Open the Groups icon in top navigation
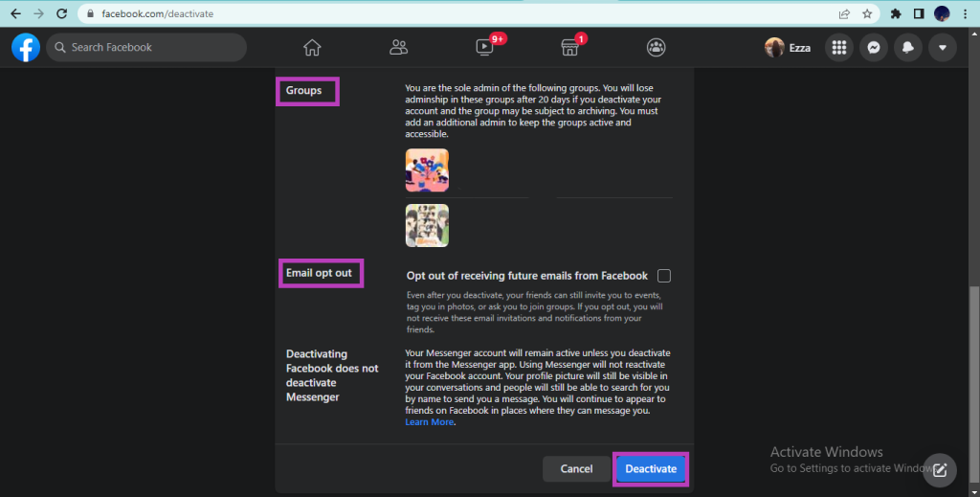The width and height of the screenshot is (980, 497). (x=656, y=48)
